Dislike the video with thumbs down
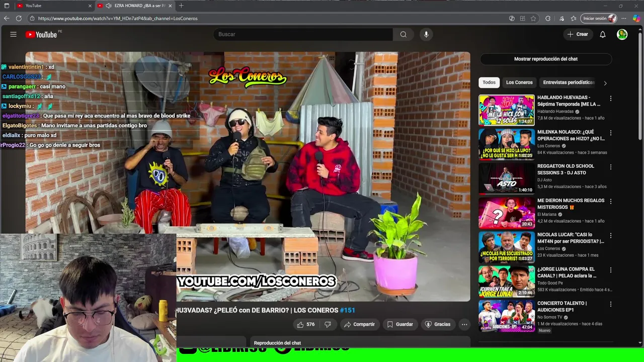Screen dimensions: 644x362 coord(328,324)
